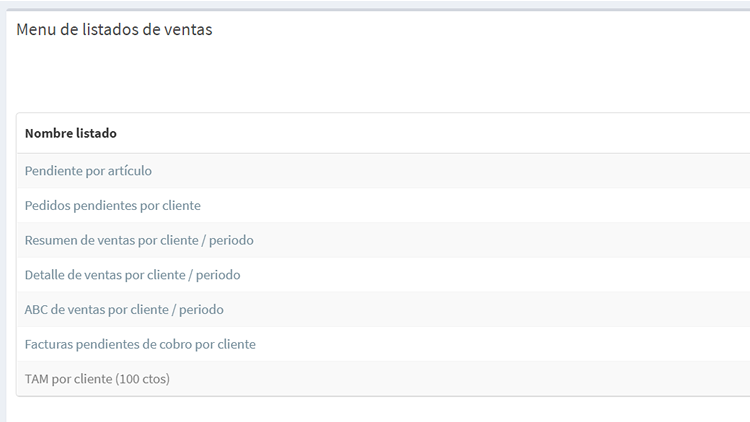
Task: Open Facturas pendientes de cobro por cliente
Action: point(140,344)
